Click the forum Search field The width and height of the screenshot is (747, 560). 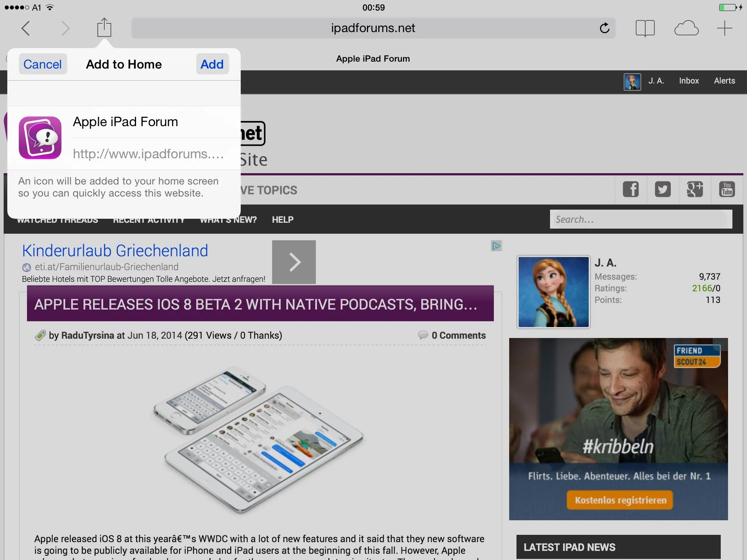[640, 219]
